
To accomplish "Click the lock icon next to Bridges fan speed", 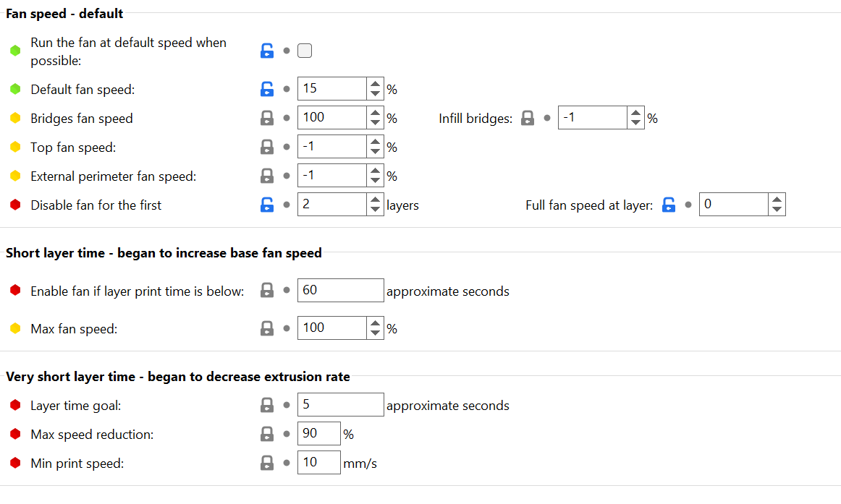I will click(267, 118).
